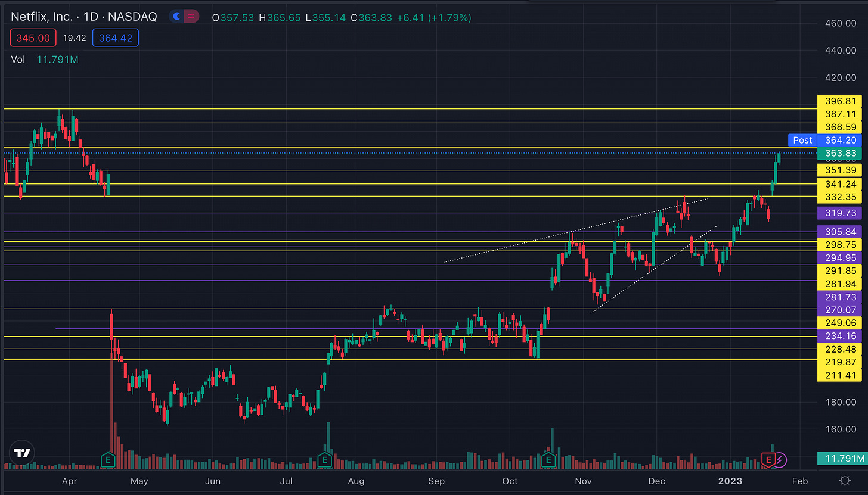The height and width of the screenshot is (495, 868).
Task: Click the purple lightning bolt event icon
Action: (780, 460)
